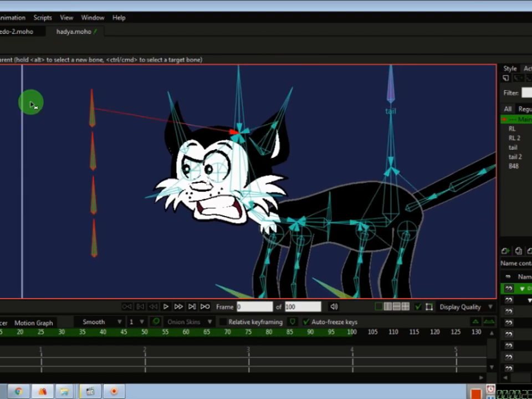Select RL in the bone list
This screenshot has width=532, height=399.
coord(512,129)
